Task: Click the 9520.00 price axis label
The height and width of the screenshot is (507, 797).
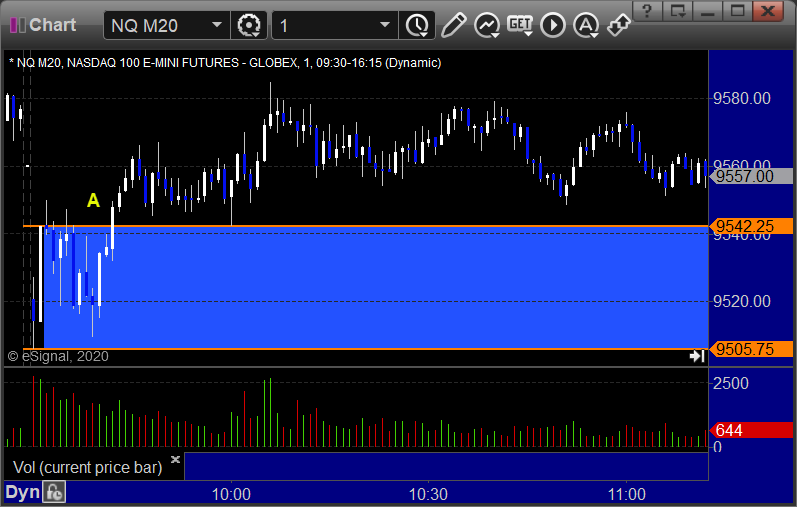Action: tap(742, 302)
